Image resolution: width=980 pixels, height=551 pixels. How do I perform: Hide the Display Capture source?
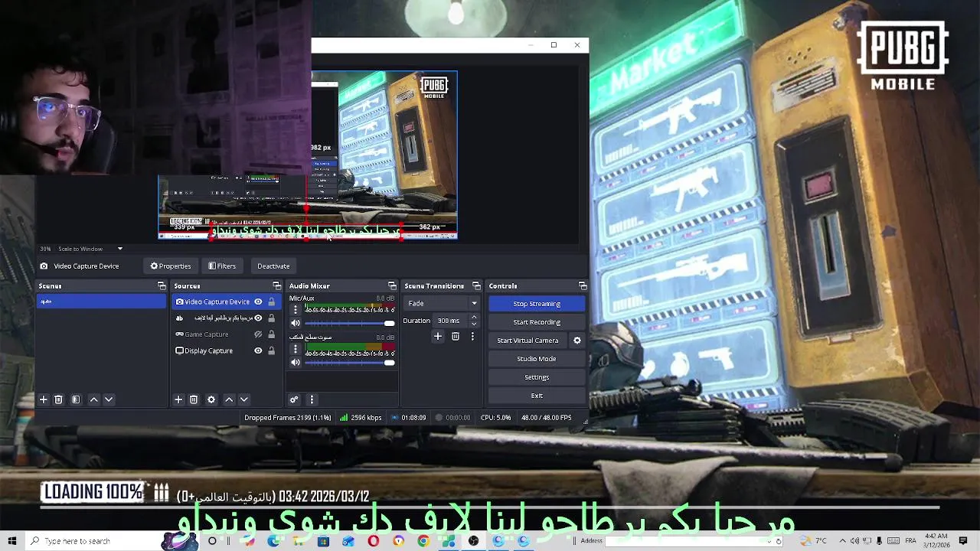point(258,350)
